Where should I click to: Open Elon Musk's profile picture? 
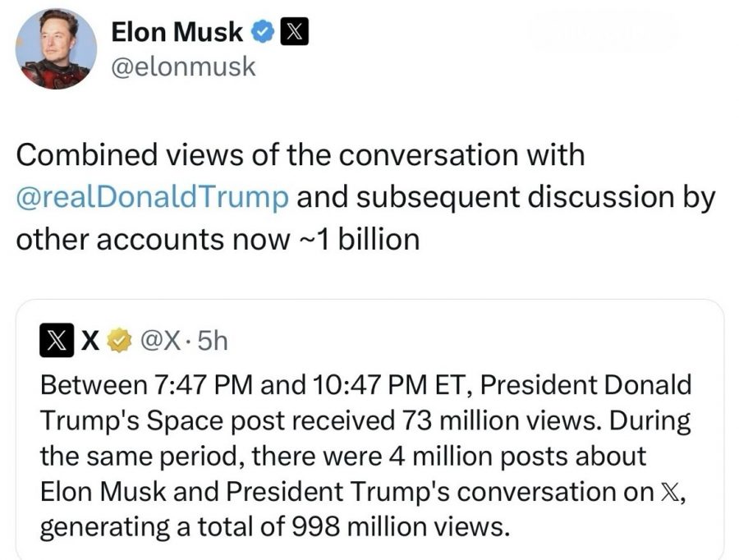click(x=57, y=48)
